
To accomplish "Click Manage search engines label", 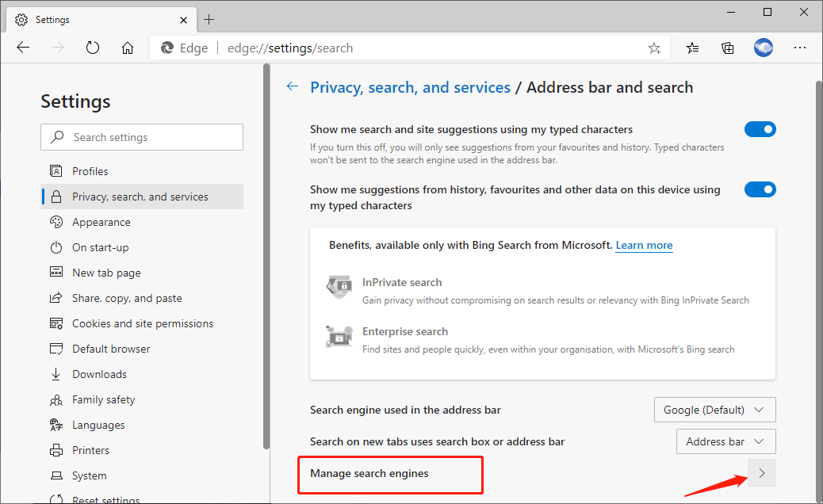I will (x=369, y=473).
